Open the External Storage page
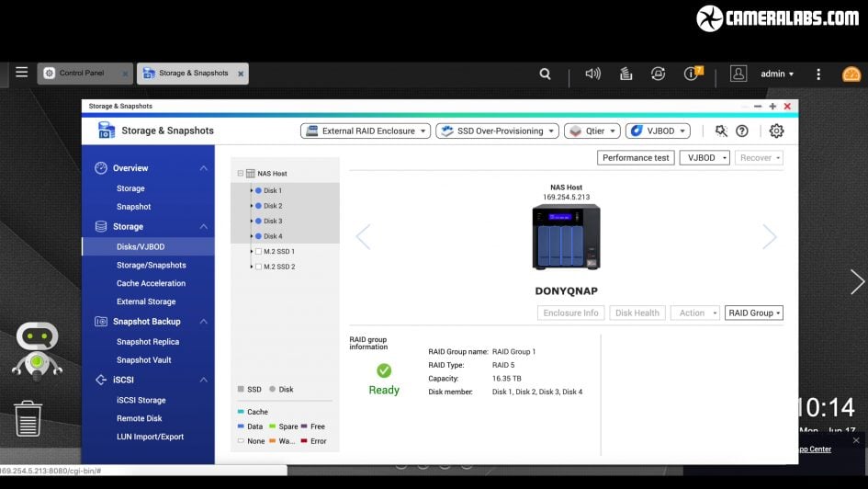 146,301
